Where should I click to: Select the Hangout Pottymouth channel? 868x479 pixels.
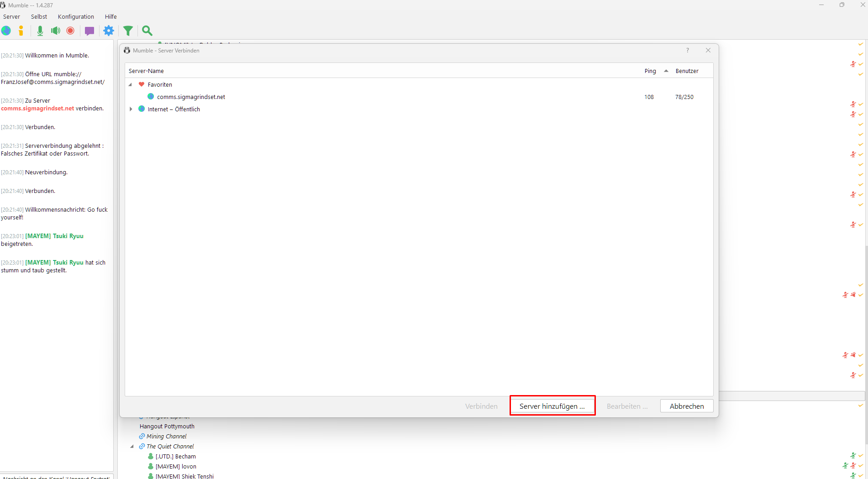click(x=167, y=426)
